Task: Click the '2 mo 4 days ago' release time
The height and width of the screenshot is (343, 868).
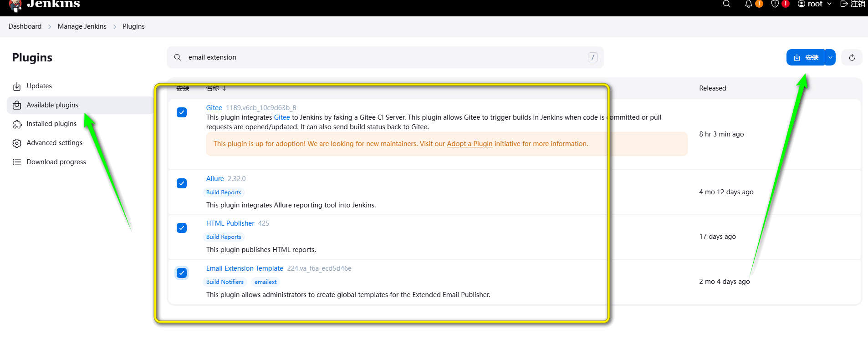Action: 725,282
